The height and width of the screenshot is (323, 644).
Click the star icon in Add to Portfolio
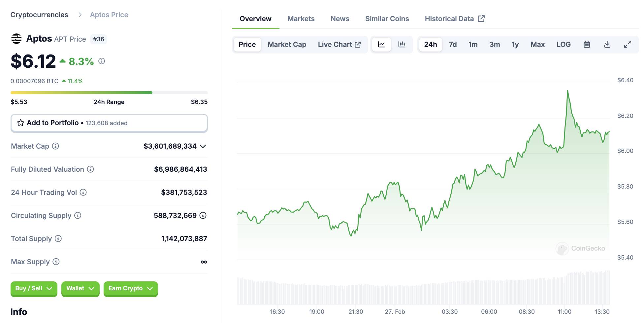tap(20, 123)
